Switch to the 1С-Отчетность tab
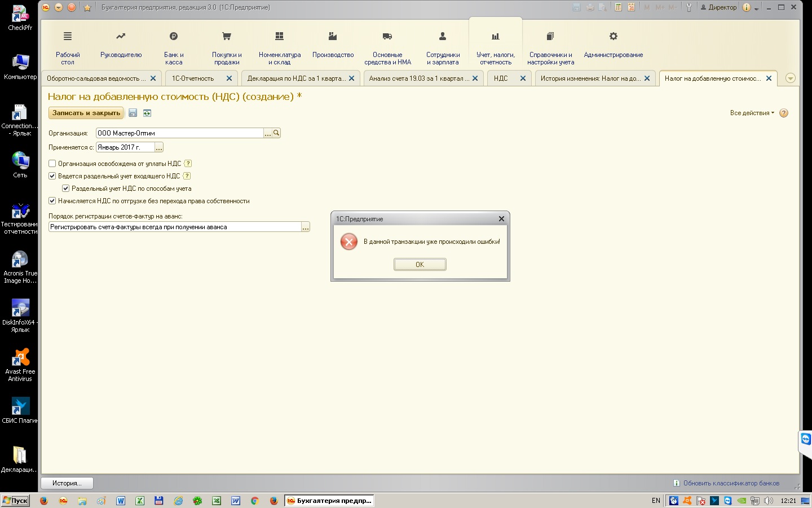The image size is (812, 508). [193, 78]
